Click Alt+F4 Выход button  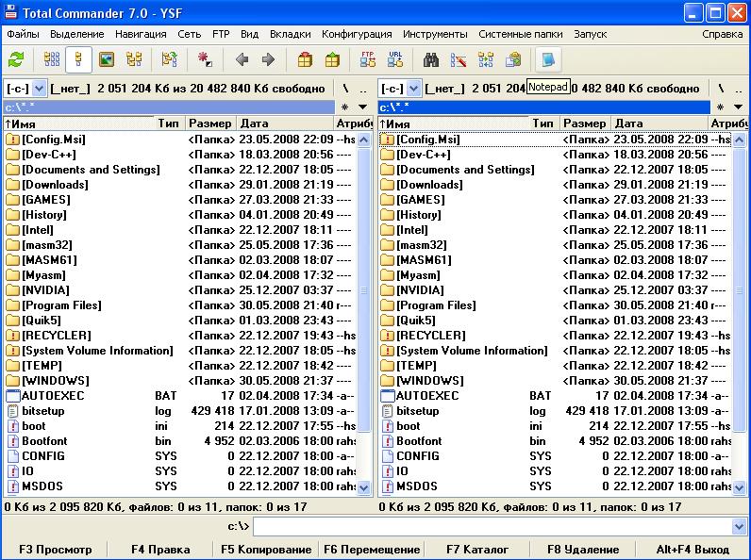693,550
